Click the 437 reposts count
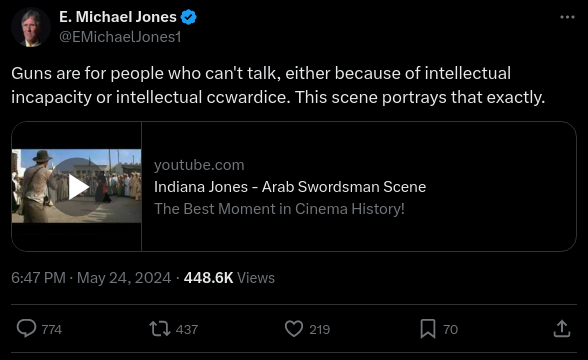The width and height of the screenshot is (588, 360). (187, 330)
